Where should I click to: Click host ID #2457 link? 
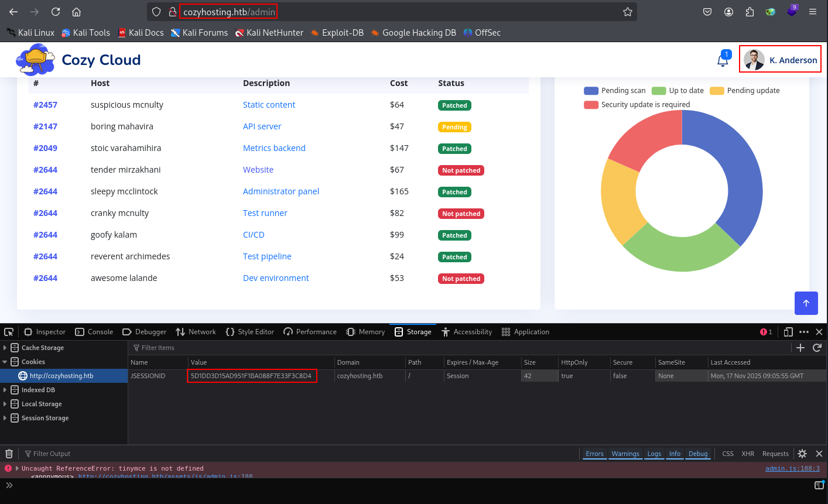pyautogui.click(x=45, y=105)
